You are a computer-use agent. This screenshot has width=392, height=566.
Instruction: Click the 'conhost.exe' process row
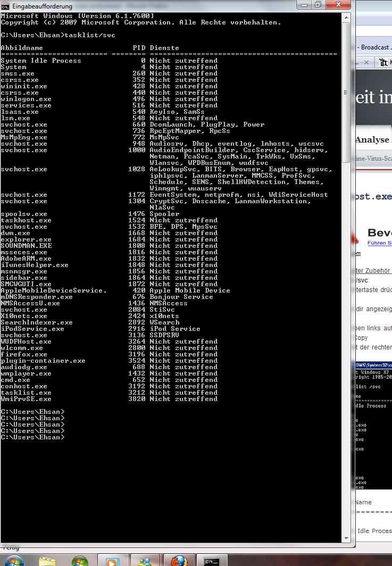(x=109, y=386)
